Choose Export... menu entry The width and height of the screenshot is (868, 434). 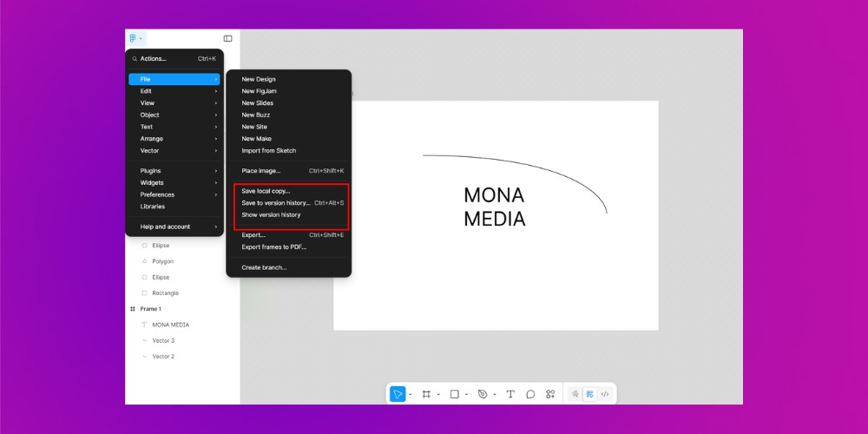pos(289,235)
